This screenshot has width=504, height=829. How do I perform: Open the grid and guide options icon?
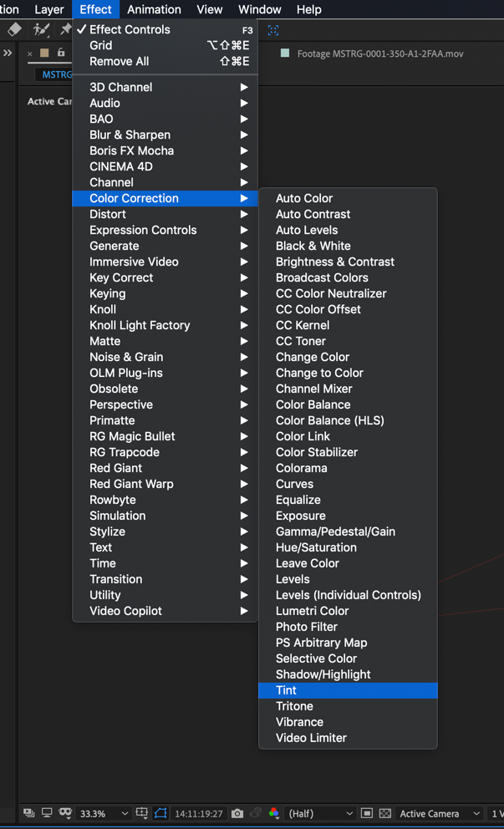pos(142,813)
